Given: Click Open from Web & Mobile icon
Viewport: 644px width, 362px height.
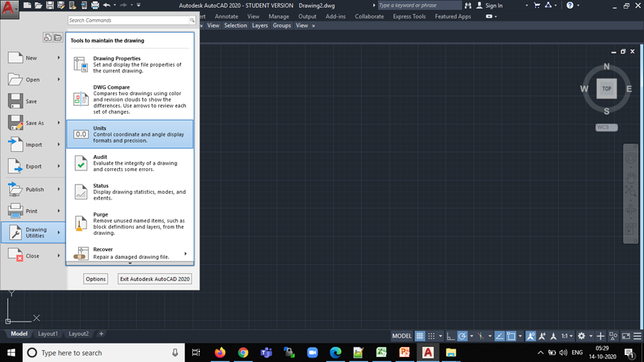Looking at the screenshot, I should (72, 6).
